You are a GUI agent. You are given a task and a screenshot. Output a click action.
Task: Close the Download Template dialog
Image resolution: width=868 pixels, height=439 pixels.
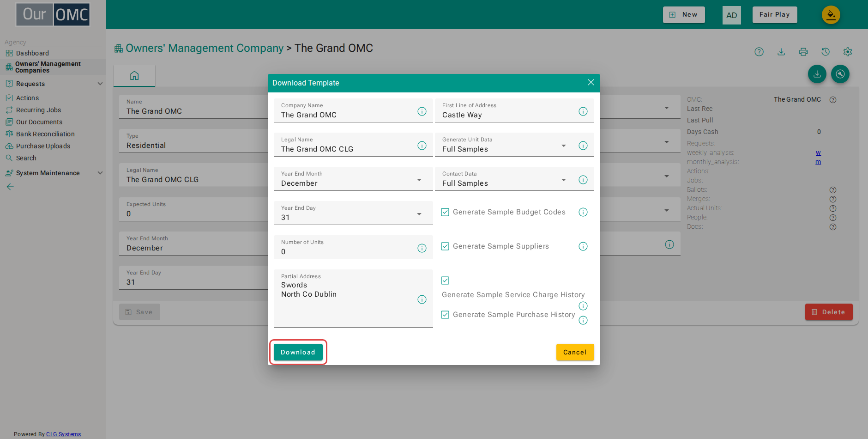[591, 82]
